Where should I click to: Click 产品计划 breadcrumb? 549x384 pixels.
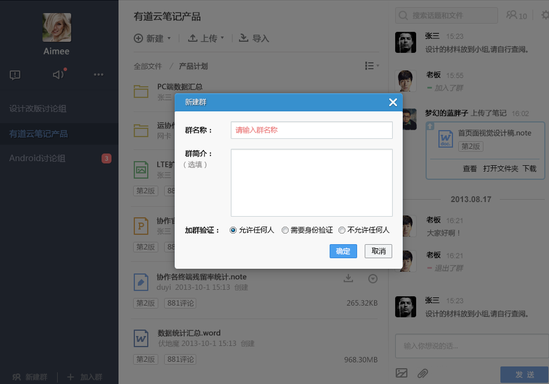point(193,66)
